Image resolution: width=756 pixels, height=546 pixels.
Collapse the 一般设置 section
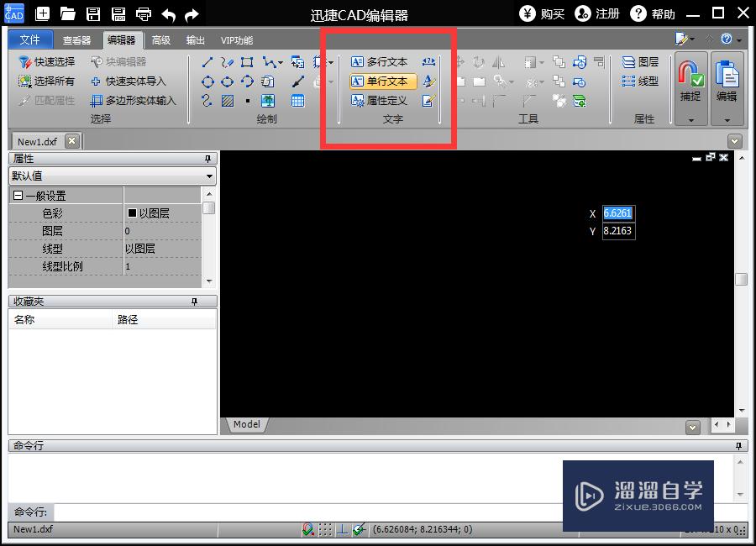[x=18, y=196]
